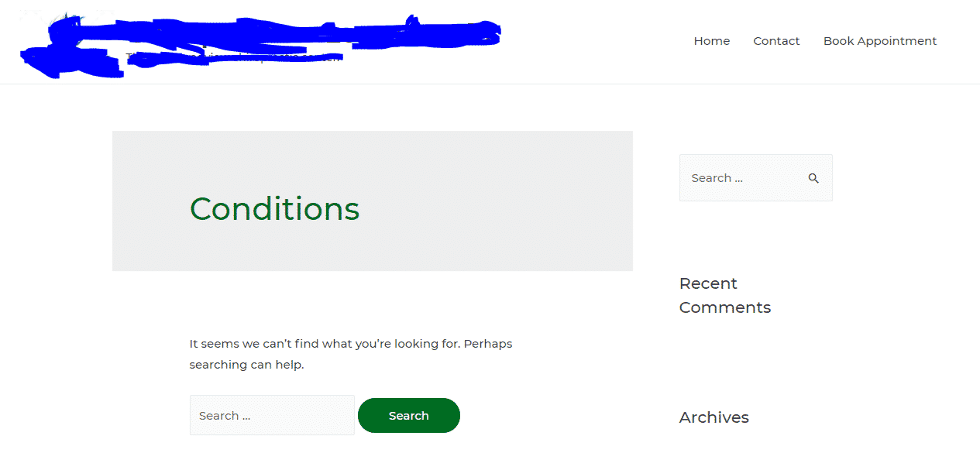Image resolution: width=980 pixels, height=453 pixels.
Task: Click the word "Recent" in the sidebar heading
Action: pyautogui.click(x=708, y=283)
